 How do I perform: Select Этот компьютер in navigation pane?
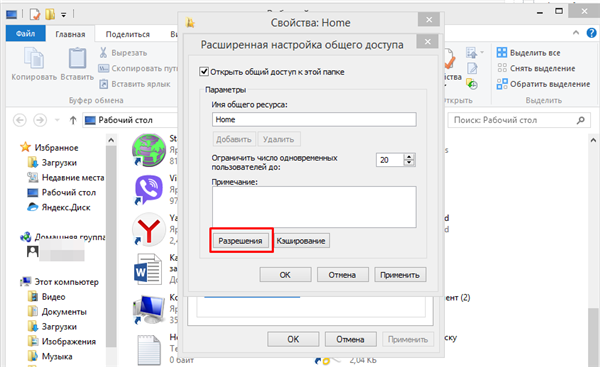(60, 282)
